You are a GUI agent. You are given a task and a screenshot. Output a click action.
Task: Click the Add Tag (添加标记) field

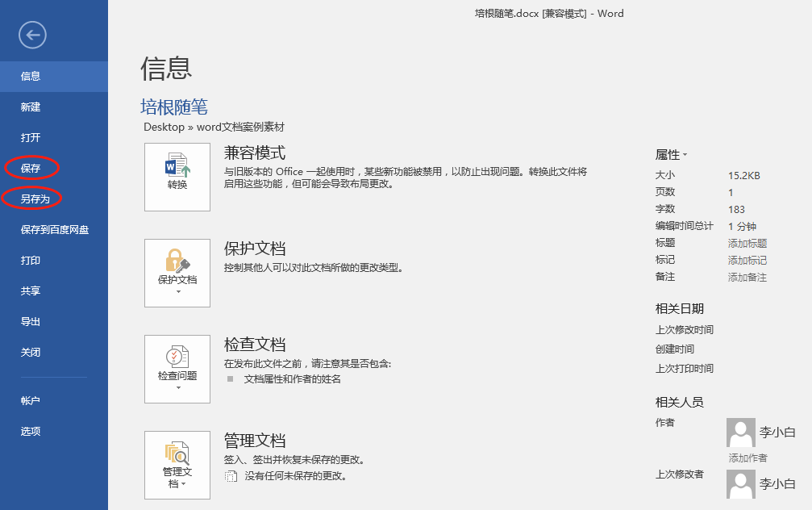(747, 261)
